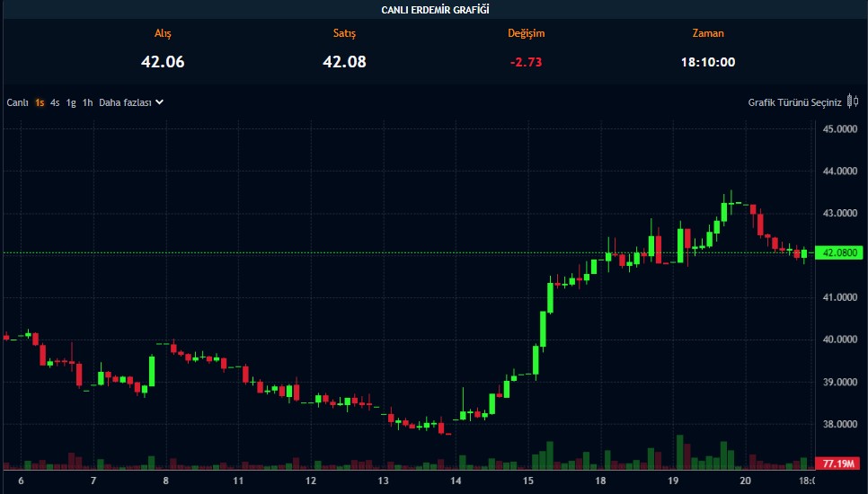Select the 1g daily interval

pos(71,102)
